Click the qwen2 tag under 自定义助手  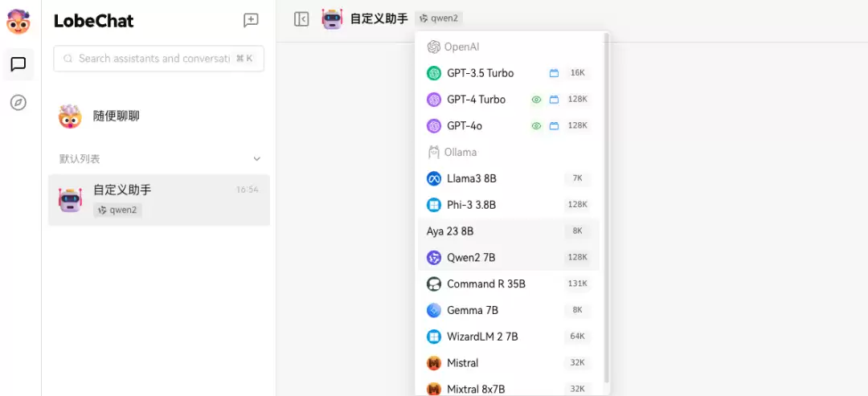[118, 210]
